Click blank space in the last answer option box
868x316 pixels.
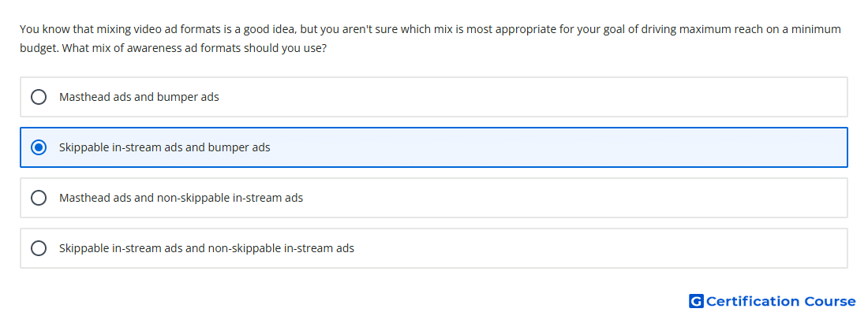click(x=598, y=248)
